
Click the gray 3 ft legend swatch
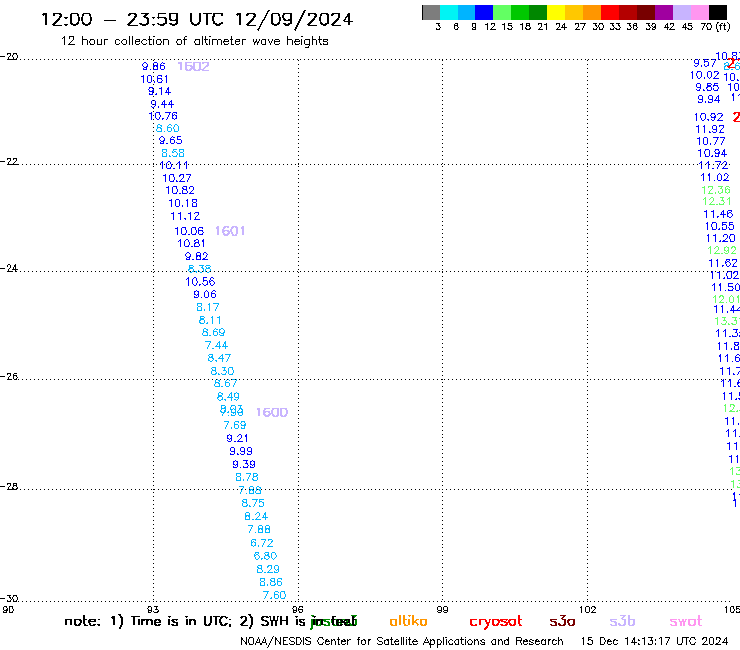[x=431, y=12]
